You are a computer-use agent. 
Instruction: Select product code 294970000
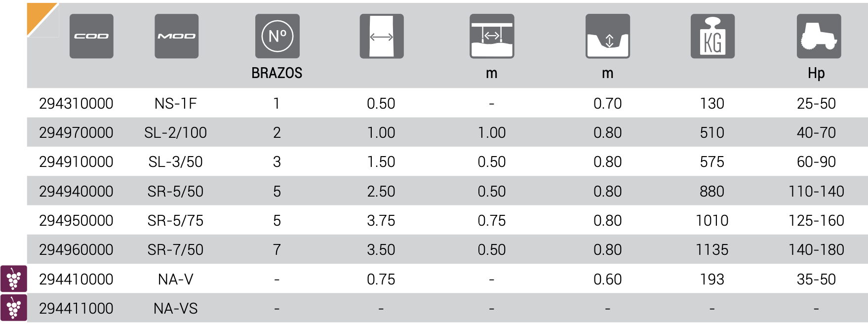(76, 133)
